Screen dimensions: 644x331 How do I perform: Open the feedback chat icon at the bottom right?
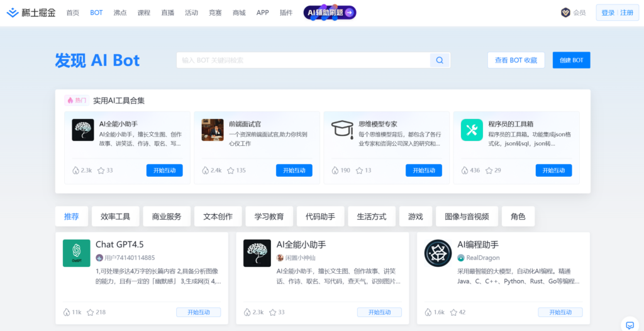pos(630,324)
